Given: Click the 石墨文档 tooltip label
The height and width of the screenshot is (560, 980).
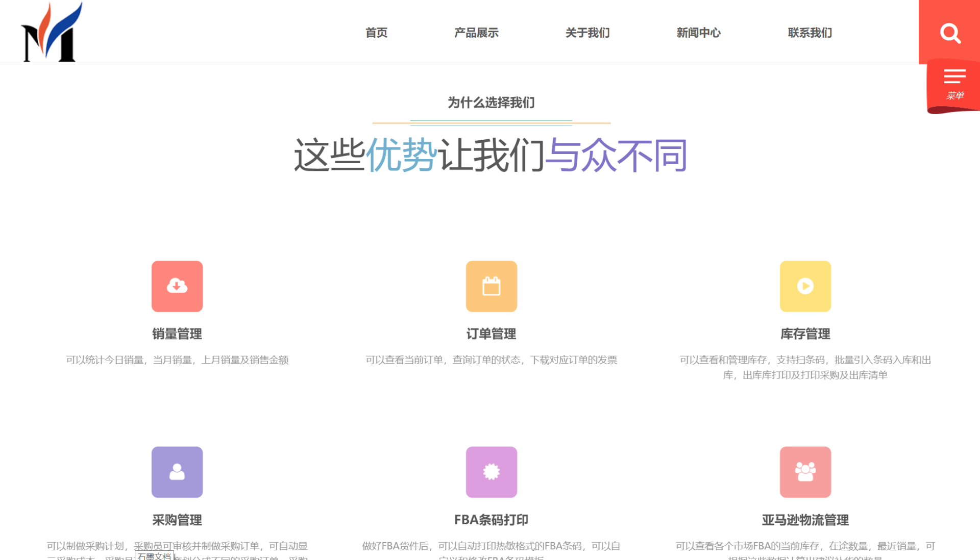Looking at the screenshot, I should (154, 555).
